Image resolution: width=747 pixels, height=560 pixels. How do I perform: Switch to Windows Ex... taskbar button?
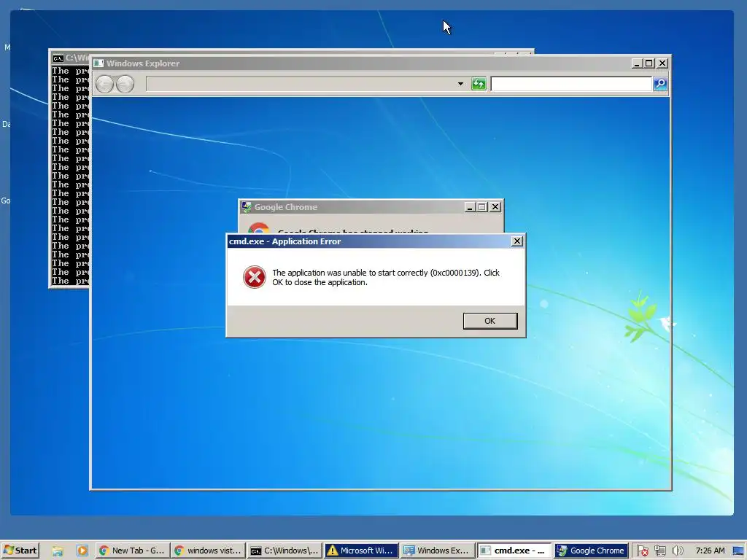tap(438, 551)
